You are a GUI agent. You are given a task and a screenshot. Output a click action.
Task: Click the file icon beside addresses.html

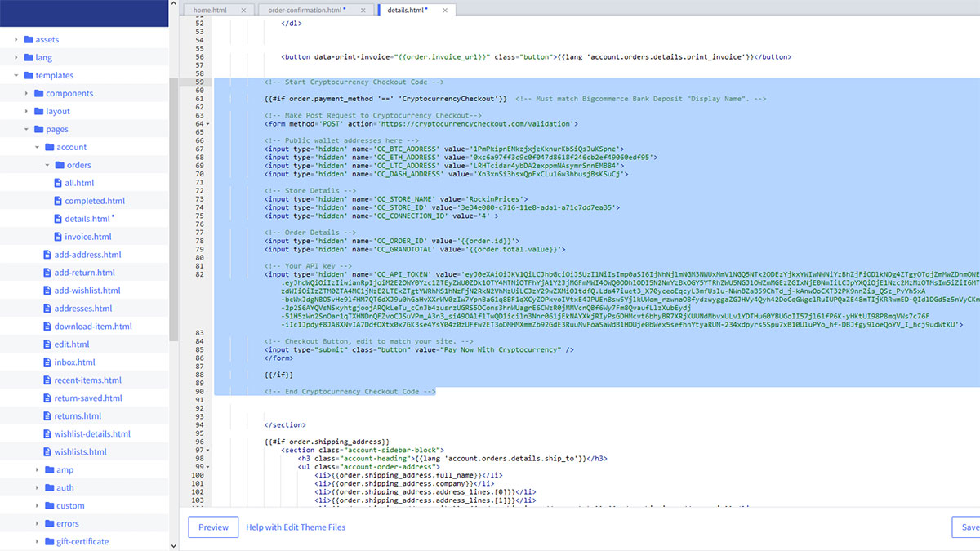click(x=47, y=309)
